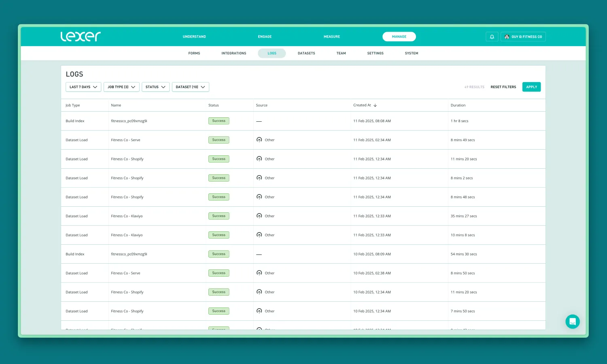This screenshot has height=364, width=607.
Task: Select the Logs tab
Action: 272,53
